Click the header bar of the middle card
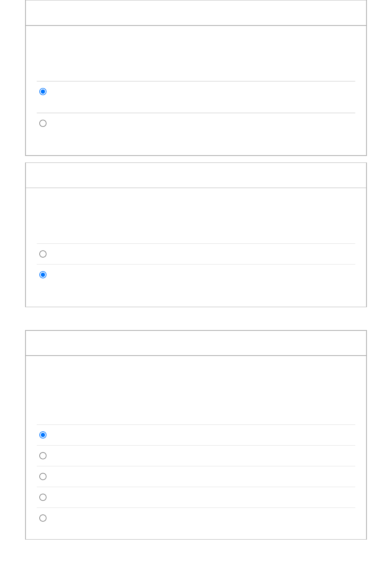This screenshot has height=572, width=392. [x=196, y=175]
